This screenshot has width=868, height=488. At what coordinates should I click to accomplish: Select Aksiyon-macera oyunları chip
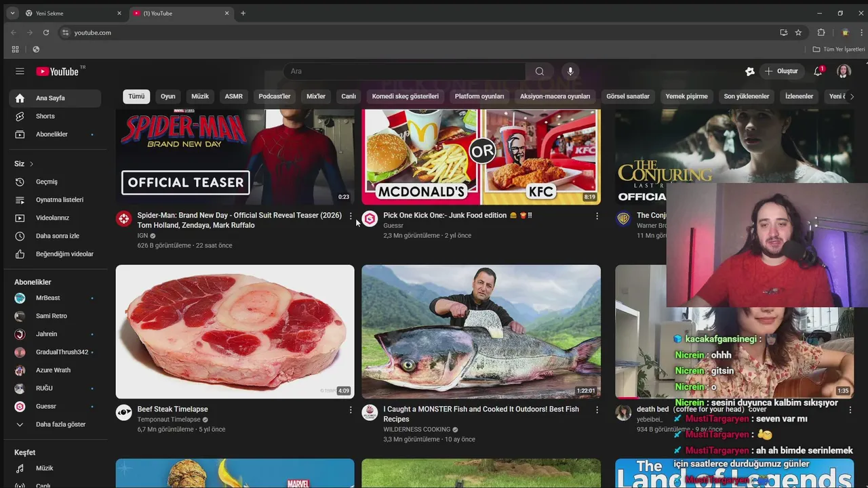[x=555, y=96]
